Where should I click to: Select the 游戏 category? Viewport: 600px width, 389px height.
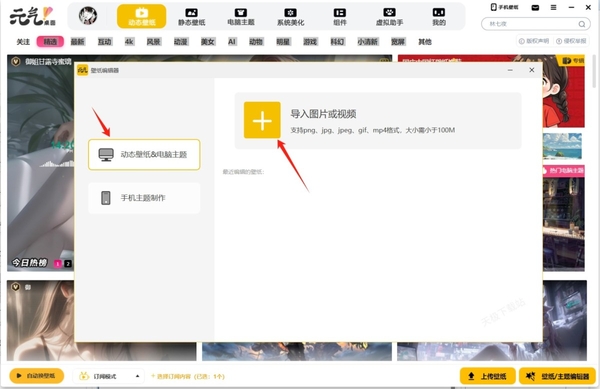point(310,42)
